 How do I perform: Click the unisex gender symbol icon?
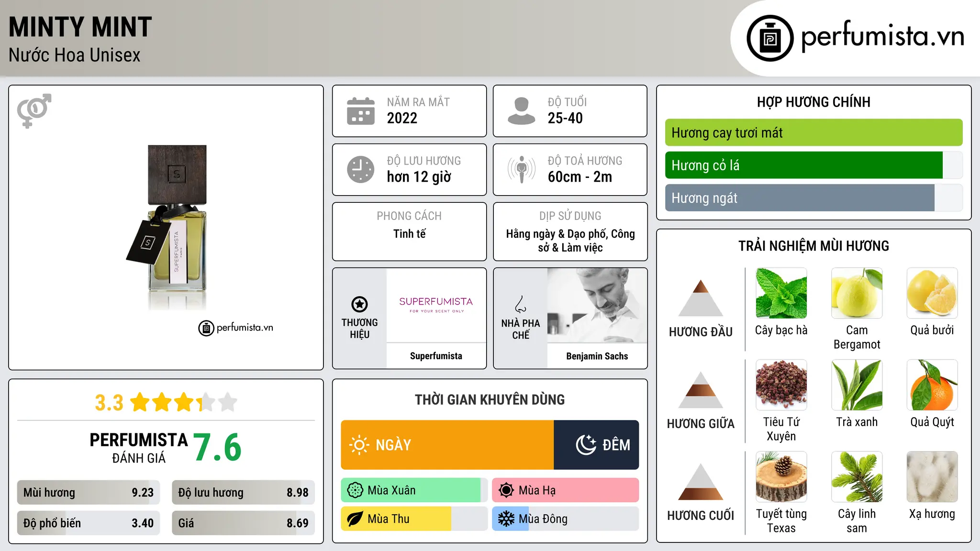point(34,111)
